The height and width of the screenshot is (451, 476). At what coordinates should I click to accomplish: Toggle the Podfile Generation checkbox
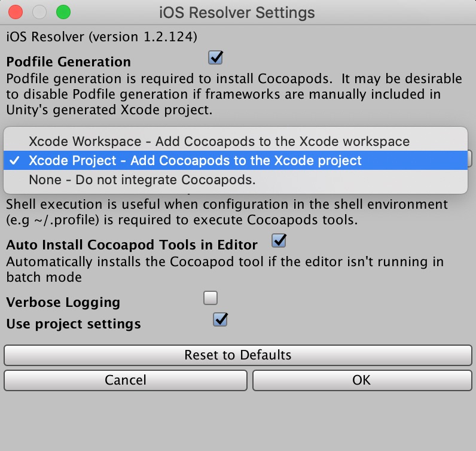215,57
